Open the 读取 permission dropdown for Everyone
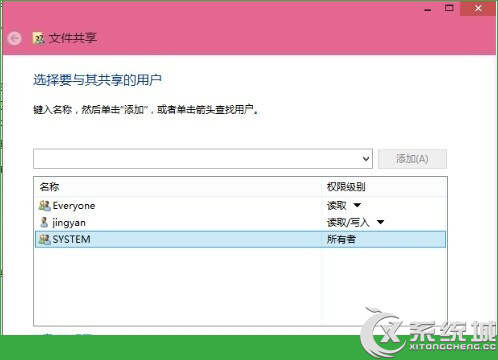 click(357, 205)
